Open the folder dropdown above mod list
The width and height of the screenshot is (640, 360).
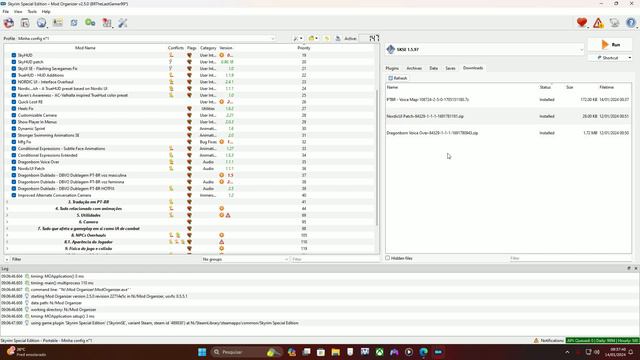pyautogui.click(x=313, y=38)
